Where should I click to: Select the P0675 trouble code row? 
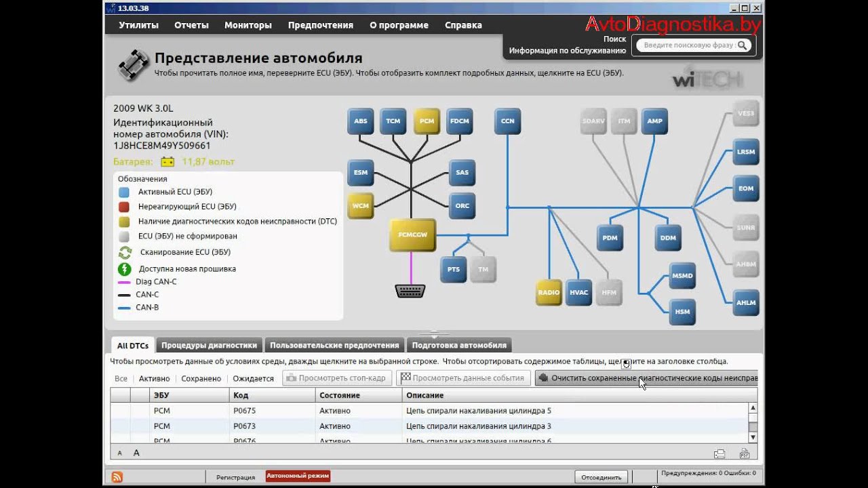click(x=429, y=411)
